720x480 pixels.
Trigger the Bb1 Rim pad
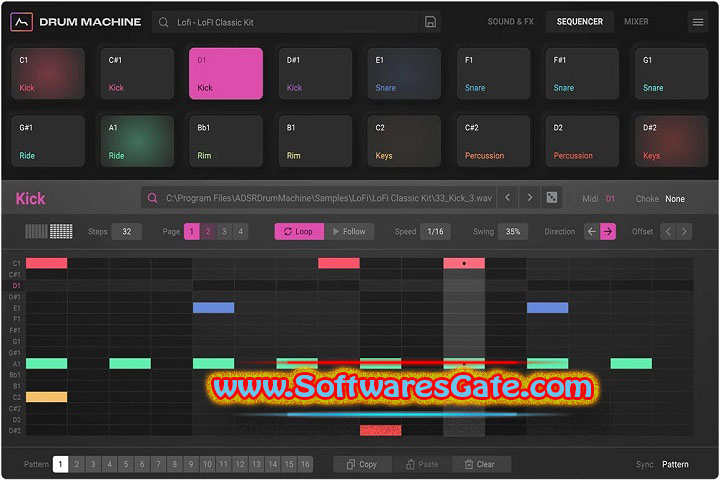coord(226,141)
